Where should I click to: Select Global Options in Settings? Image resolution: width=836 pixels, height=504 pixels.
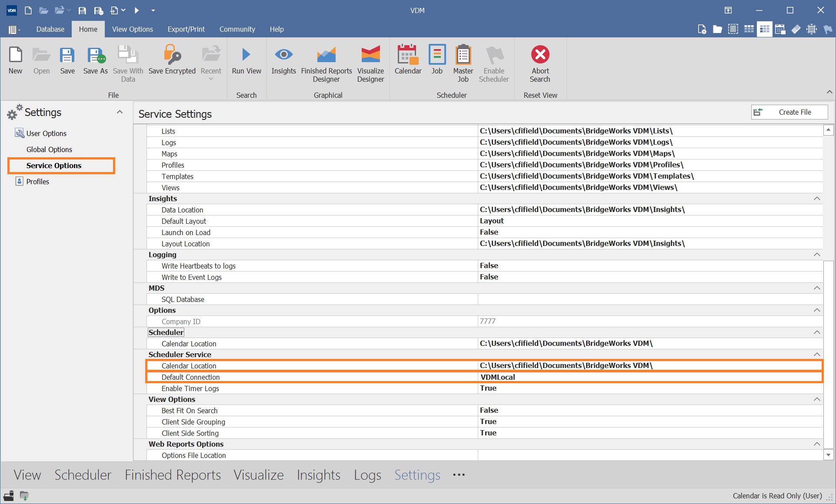click(x=49, y=149)
